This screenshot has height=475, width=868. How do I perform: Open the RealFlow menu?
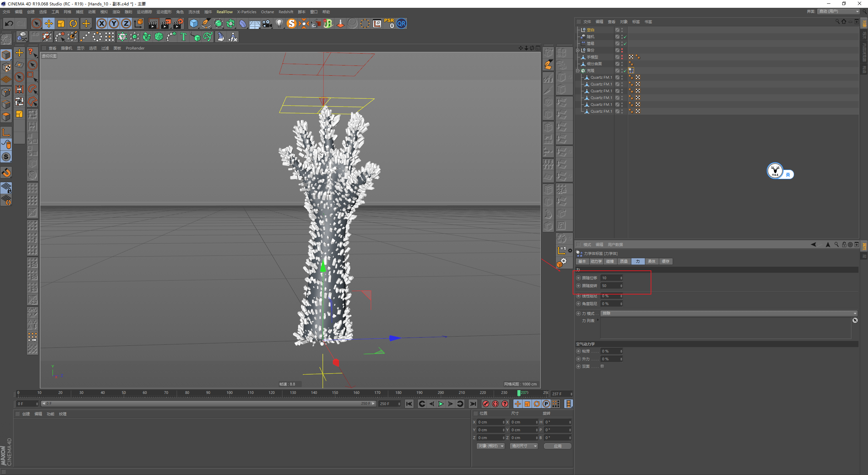224,12
